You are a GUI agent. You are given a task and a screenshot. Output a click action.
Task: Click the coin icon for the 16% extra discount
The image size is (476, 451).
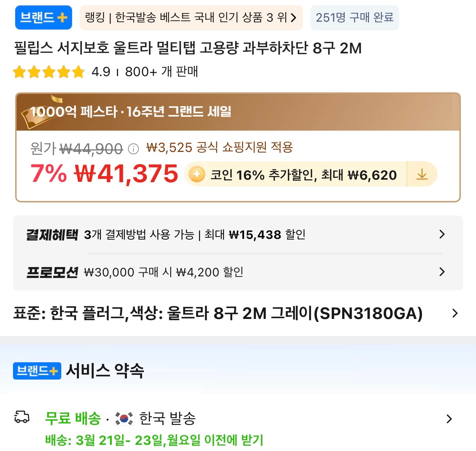[x=196, y=174]
